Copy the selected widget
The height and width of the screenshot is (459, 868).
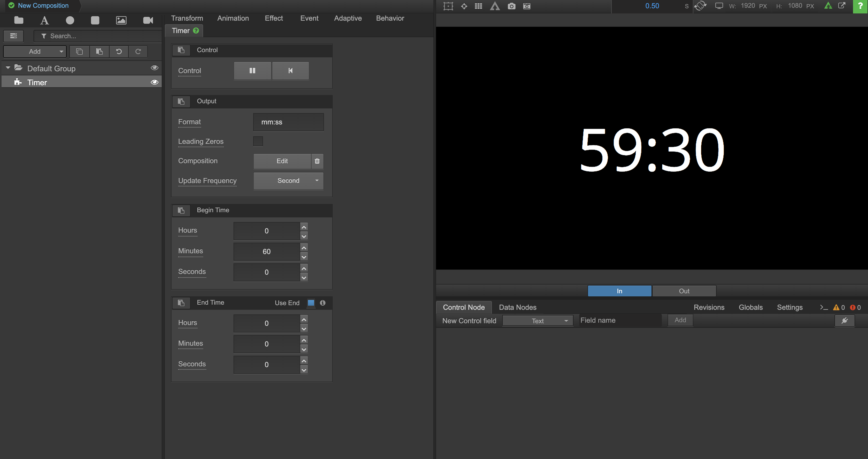[80, 52]
